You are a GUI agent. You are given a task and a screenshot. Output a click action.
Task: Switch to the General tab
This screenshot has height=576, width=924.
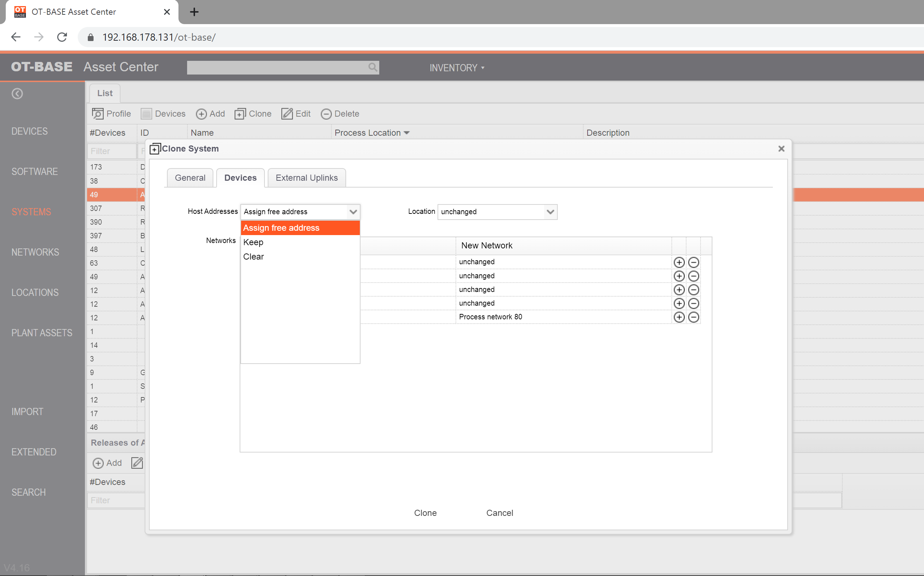190,178
